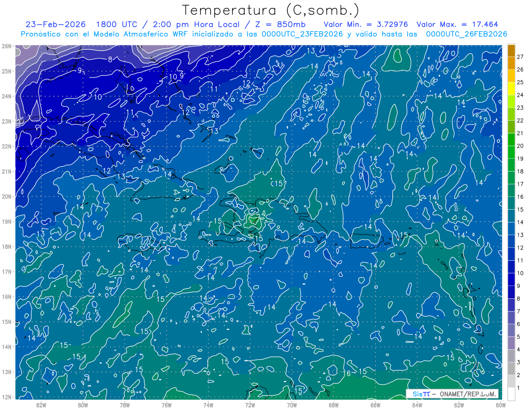Viewport: 532px width, 411px height.
Task: Click the '62W' longitude axis label
Action: 459,405
